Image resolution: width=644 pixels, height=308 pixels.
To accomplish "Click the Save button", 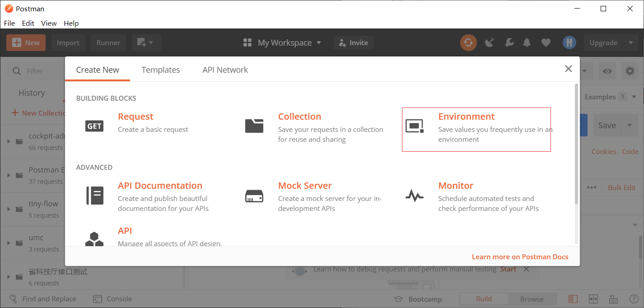I will point(607,126).
